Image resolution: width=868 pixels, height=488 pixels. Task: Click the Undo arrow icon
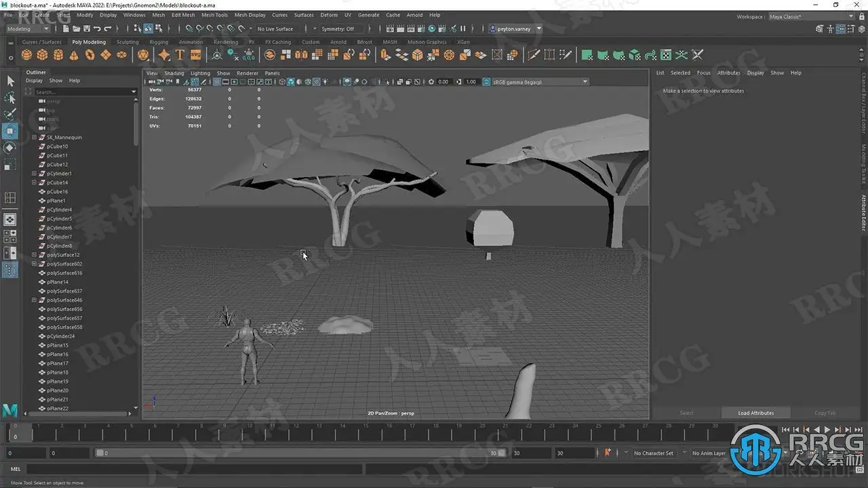point(97,28)
